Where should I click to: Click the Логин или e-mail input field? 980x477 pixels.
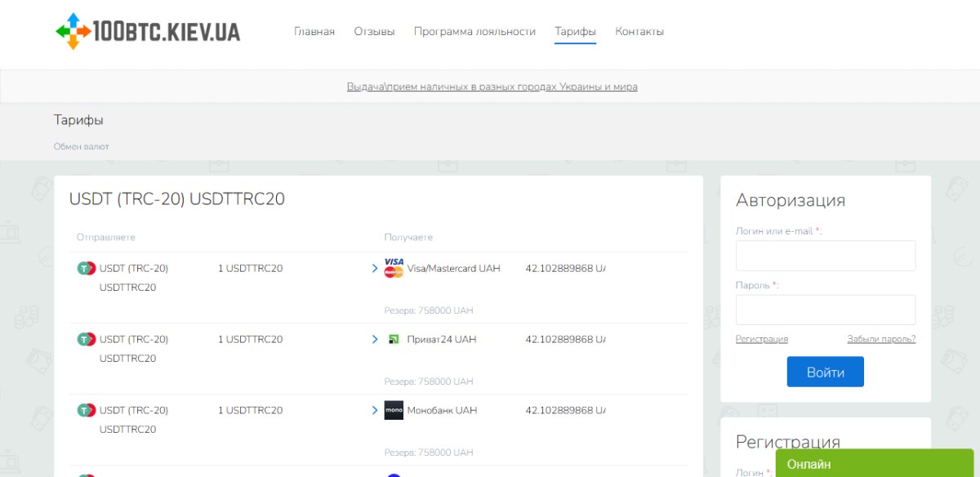pos(826,256)
